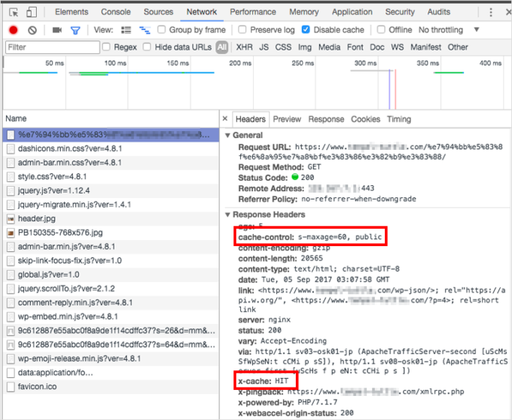
Task: Enable the Group by frame checkbox
Action: [161, 29]
